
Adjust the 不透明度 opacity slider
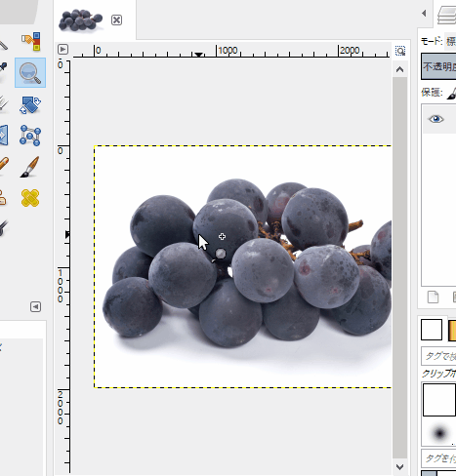click(438, 66)
